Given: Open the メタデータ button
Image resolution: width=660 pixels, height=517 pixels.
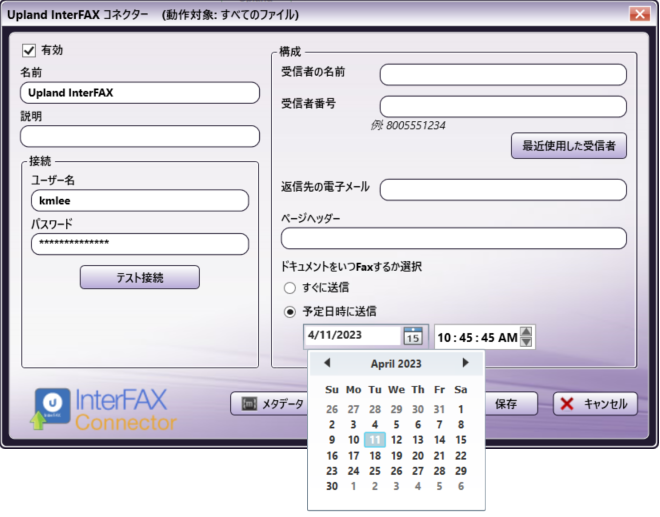Looking at the screenshot, I should (x=269, y=404).
